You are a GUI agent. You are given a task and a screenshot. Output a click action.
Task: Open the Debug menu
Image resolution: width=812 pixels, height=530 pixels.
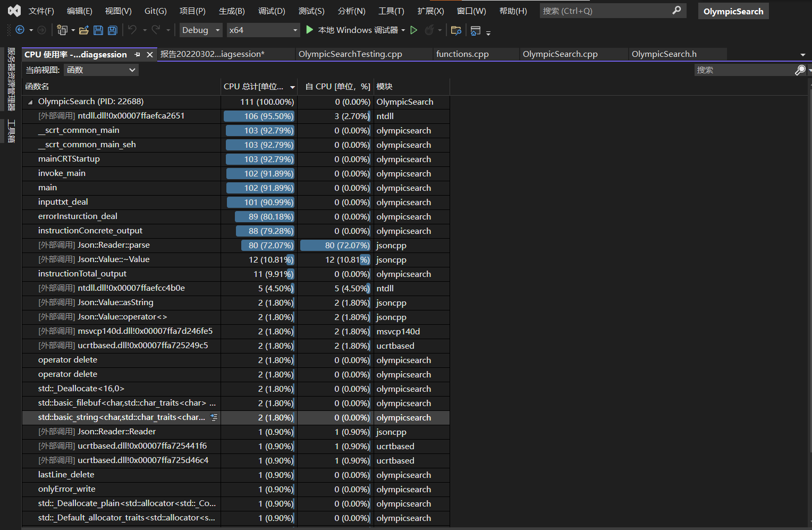[x=272, y=11]
